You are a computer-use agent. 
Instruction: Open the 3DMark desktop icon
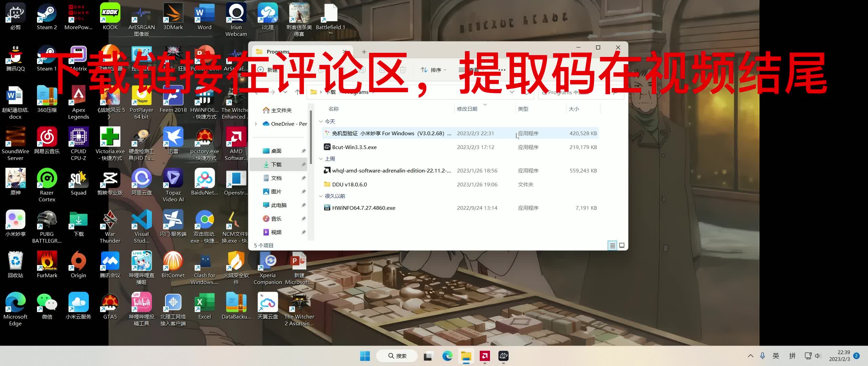point(173,16)
